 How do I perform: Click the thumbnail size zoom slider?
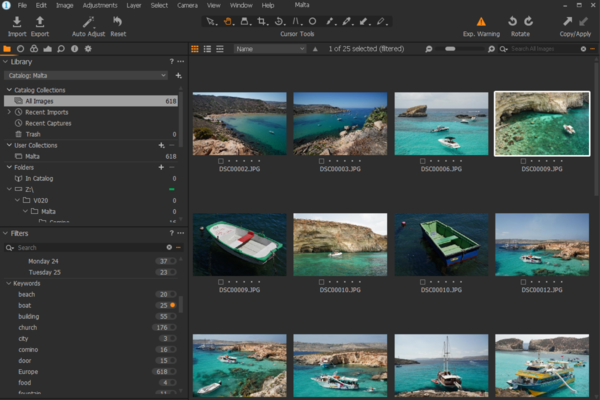pyautogui.click(x=450, y=48)
